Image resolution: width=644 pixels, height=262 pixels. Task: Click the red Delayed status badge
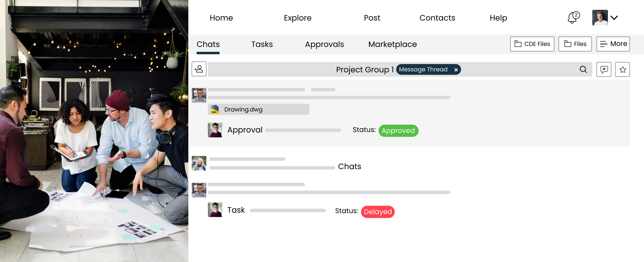(x=377, y=212)
